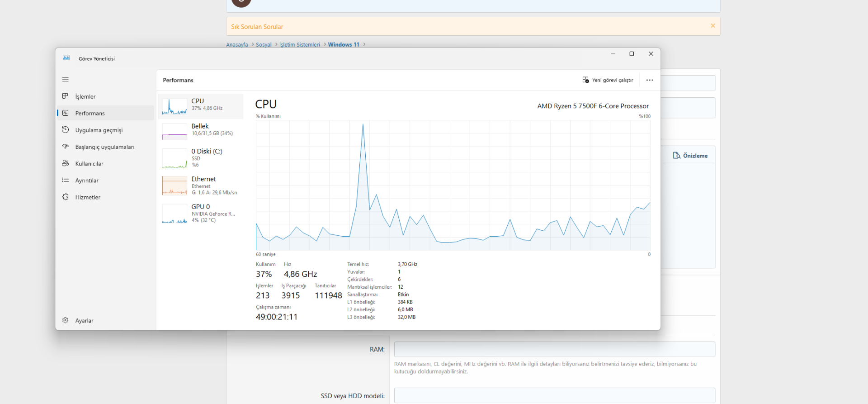Screen dimensions: 868x404
Task: Open the Hizmetler page
Action: tap(105, 197)
